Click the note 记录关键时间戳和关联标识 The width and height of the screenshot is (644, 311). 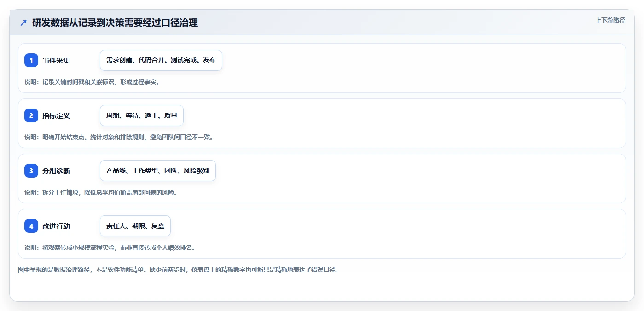78,82
